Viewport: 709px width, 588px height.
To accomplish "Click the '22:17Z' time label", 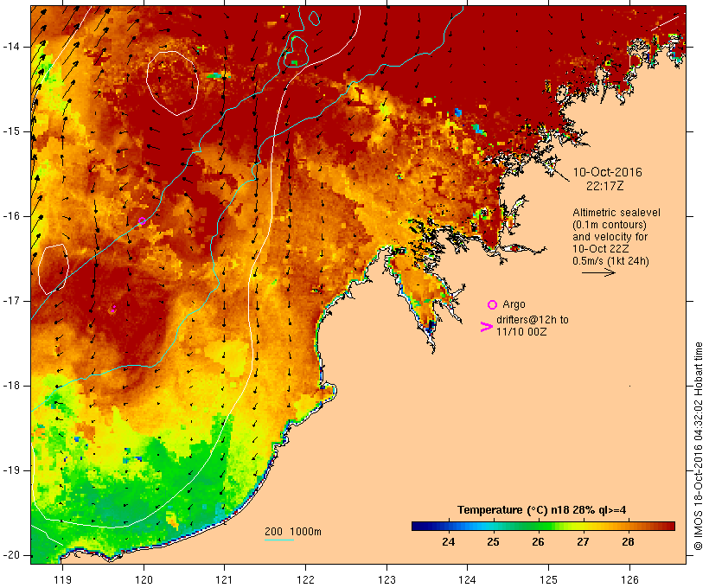I will [605, 186].
